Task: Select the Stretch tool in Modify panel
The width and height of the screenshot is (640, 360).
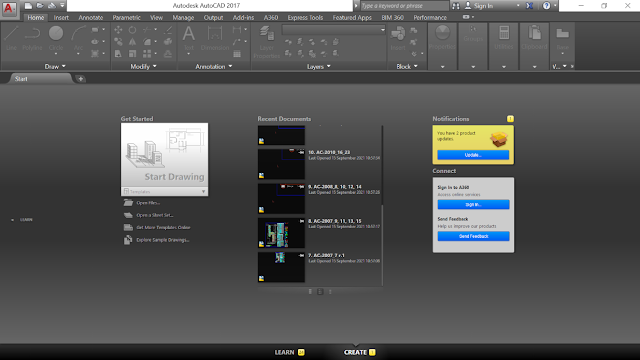Action: pyautogui.click(x=118, y=53)
